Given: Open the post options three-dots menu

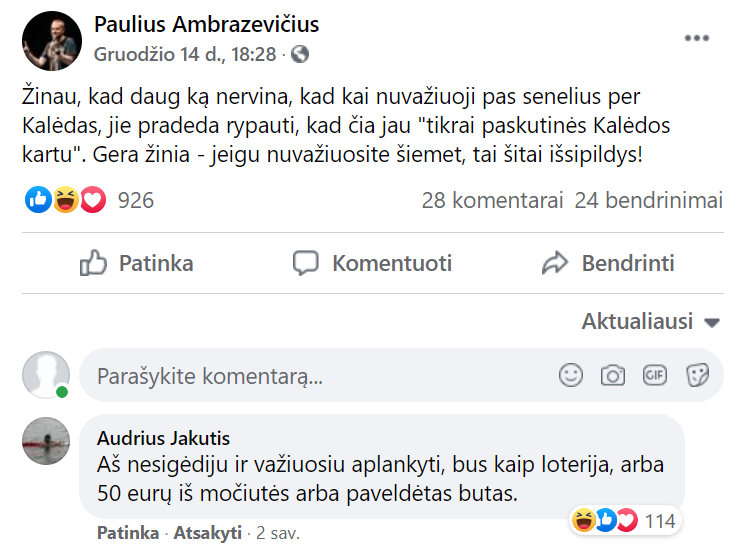Looking at the screenshot, I should [696, 39].
